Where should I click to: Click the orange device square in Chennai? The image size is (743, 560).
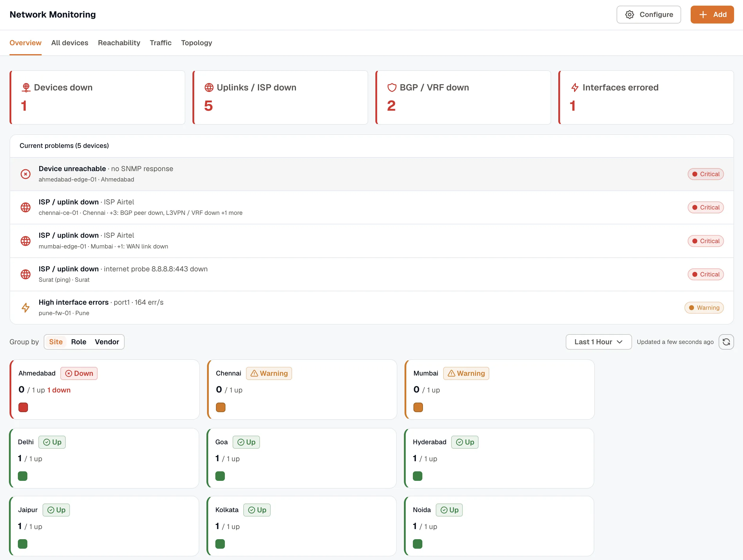pyautogui.click(x=221, y=407)
